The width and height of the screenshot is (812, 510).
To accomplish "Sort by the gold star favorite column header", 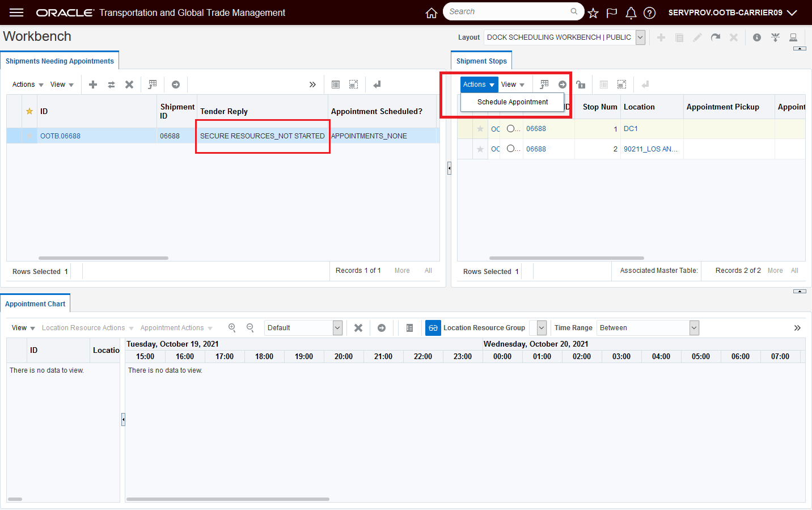I will (29, 111).
